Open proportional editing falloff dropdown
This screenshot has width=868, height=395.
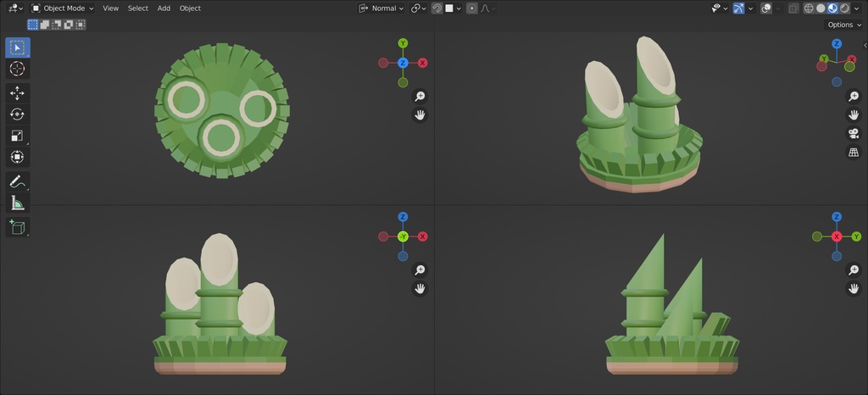[x=488, y=8]
